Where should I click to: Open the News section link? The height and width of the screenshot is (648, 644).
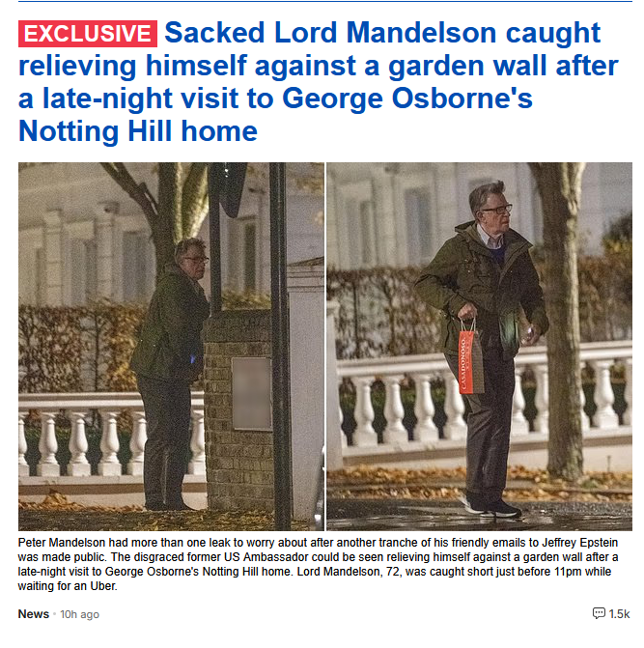pyautogui.click(x=34, y=614)
